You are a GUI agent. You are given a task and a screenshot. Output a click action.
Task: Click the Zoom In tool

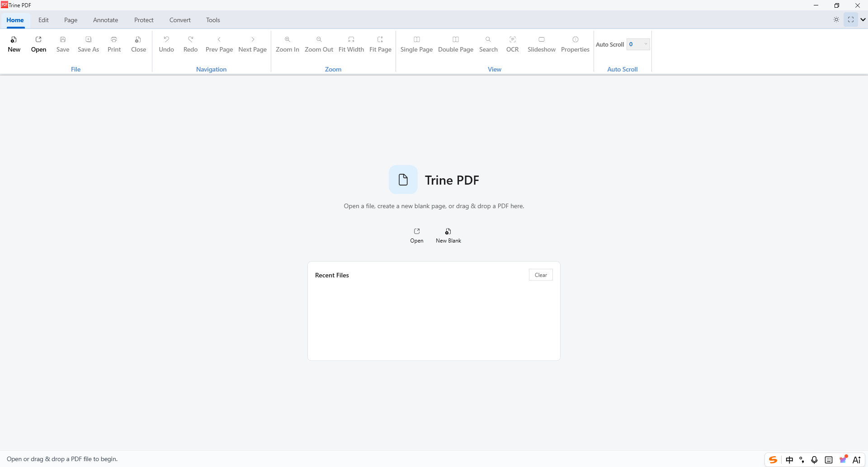288,44
